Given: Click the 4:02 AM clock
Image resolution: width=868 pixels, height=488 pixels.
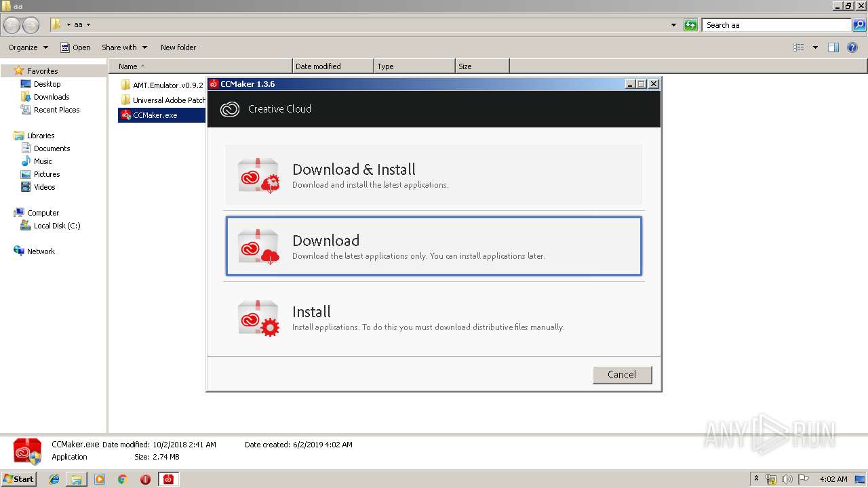Looking at the screenshot, I should (833, 479).
